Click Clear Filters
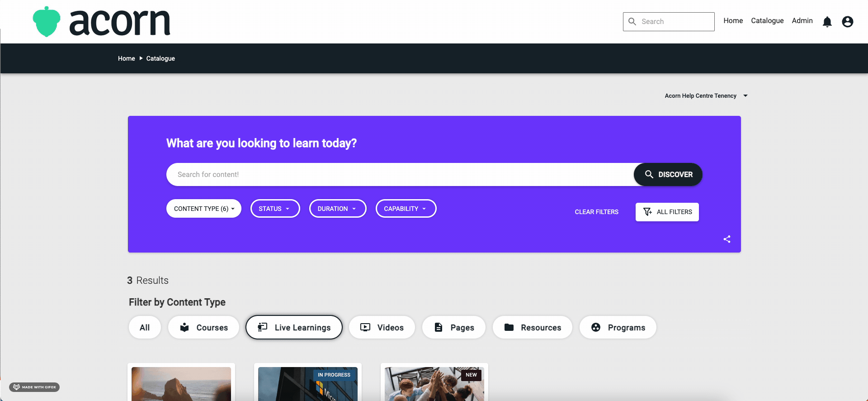The image size is (868, 401). (597, 212)
